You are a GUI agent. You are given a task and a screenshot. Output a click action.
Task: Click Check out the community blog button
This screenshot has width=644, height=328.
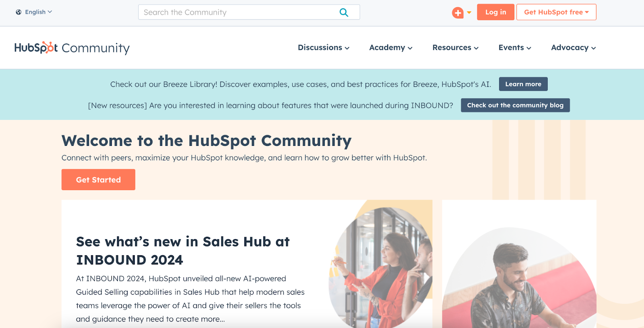pyautogui.click(x=515, y=105)
